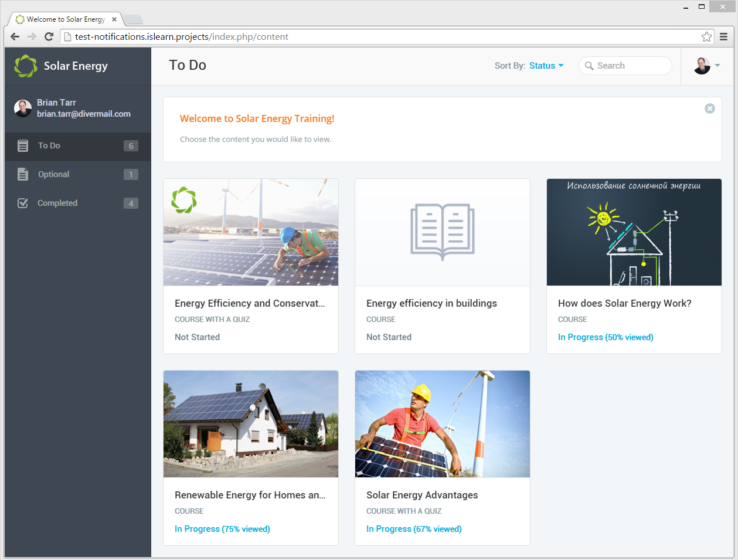Click the Optional document icon in sidebar
738x560 pixels.
23,174
